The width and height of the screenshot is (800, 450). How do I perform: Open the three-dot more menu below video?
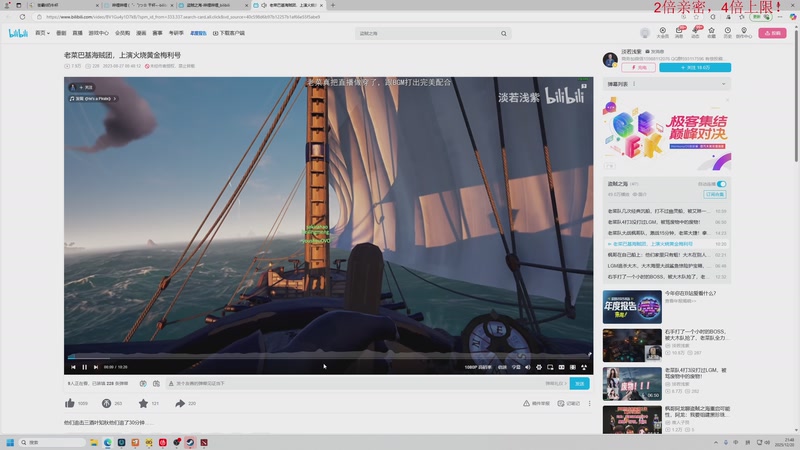589,404
